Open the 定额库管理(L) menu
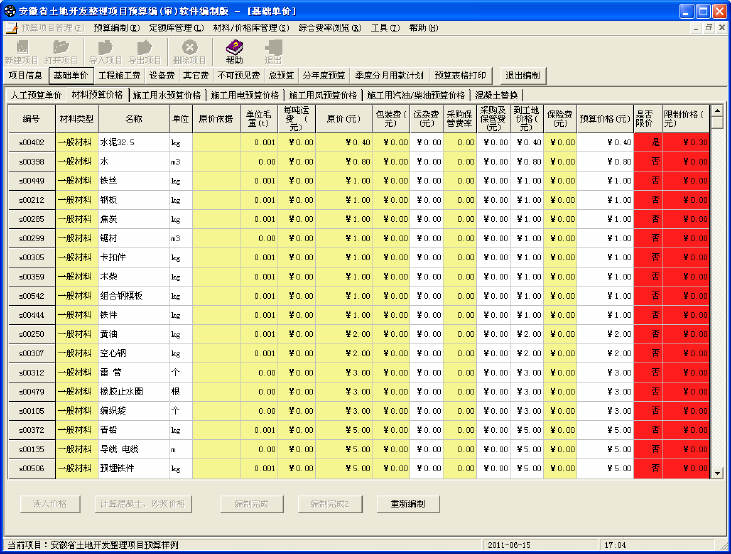 176,28
